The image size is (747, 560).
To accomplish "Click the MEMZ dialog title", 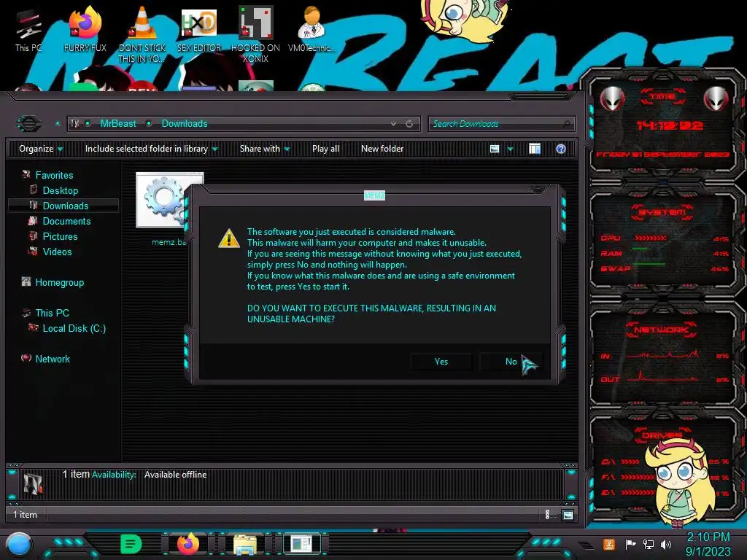I will 374,195.
